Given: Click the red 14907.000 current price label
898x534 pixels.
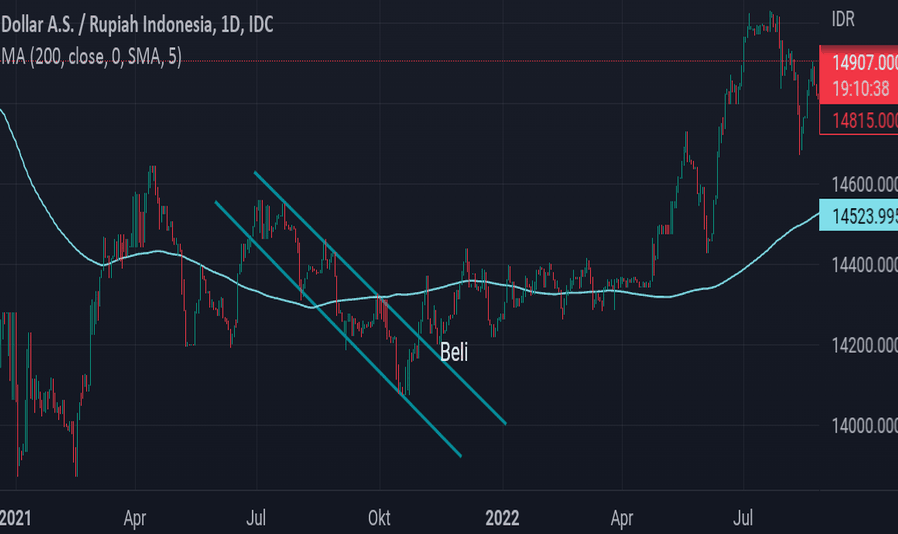Looking at the screenshot, I should pyautogui.click(x=864, y=62).
